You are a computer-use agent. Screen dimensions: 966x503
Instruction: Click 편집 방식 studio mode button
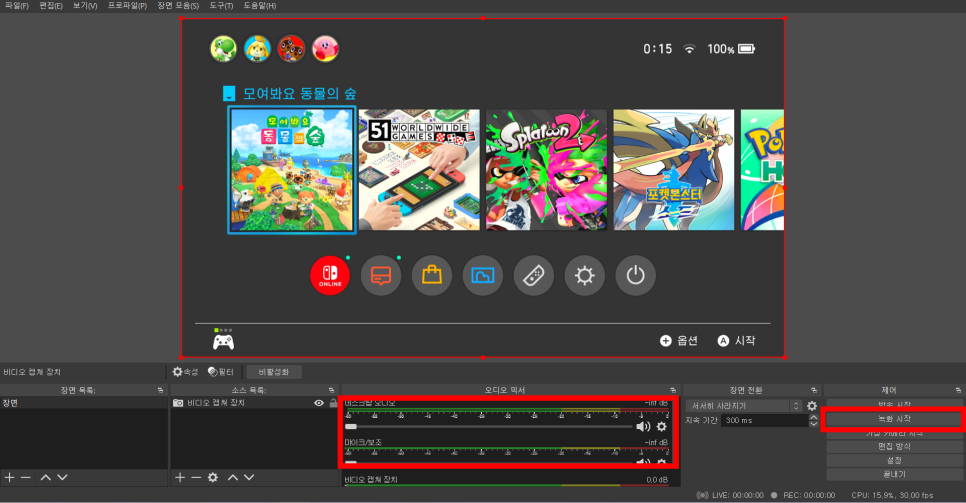[894, 446]
